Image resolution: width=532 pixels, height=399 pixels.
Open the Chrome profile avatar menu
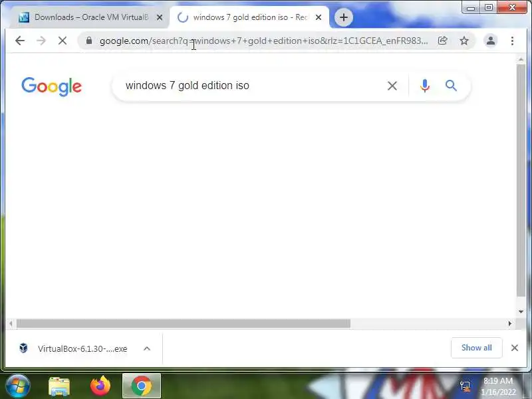pos(491,41)
